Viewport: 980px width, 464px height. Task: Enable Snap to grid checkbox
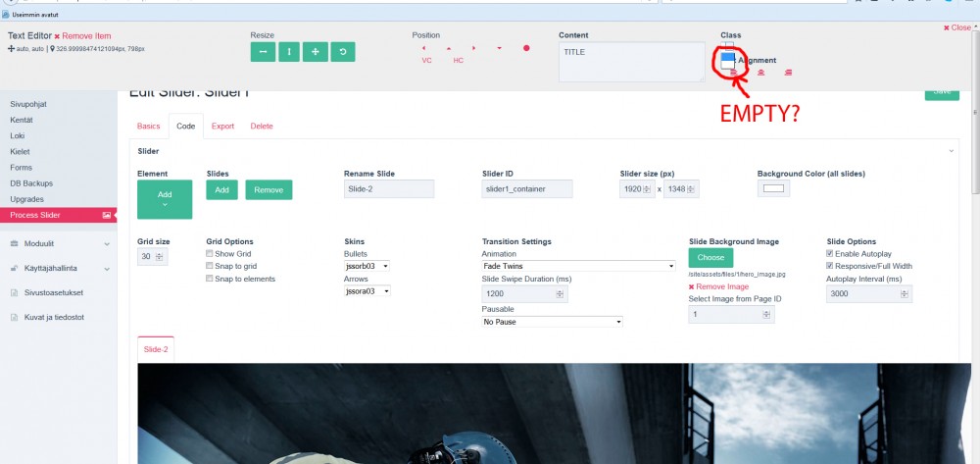pos(210,266)
